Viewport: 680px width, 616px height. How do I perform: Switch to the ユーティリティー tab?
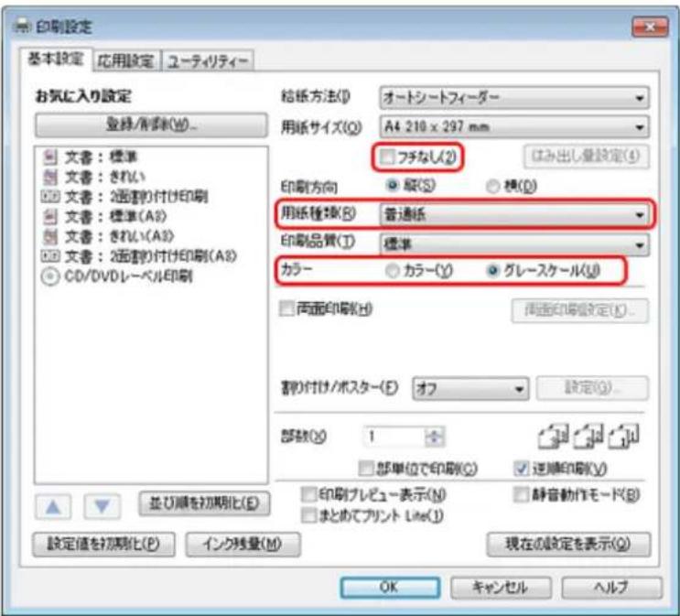pyautogui.click(x=208, y=60)
